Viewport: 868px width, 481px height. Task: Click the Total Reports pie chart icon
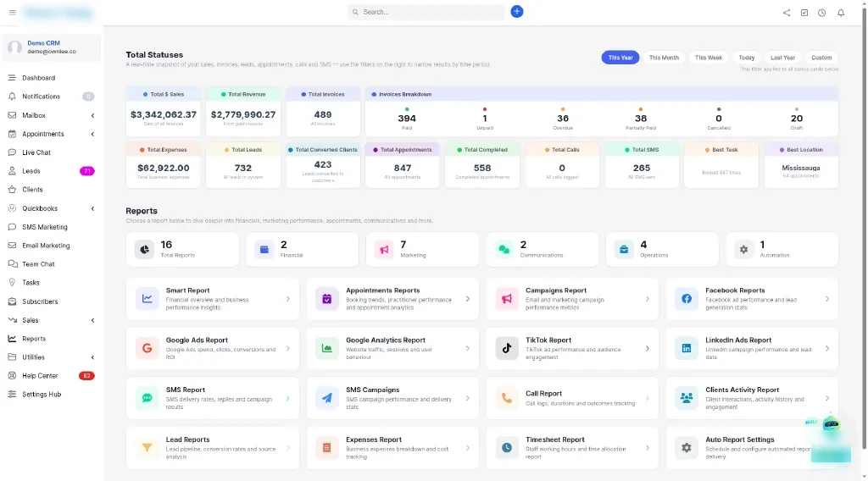(x=144, y=249)
